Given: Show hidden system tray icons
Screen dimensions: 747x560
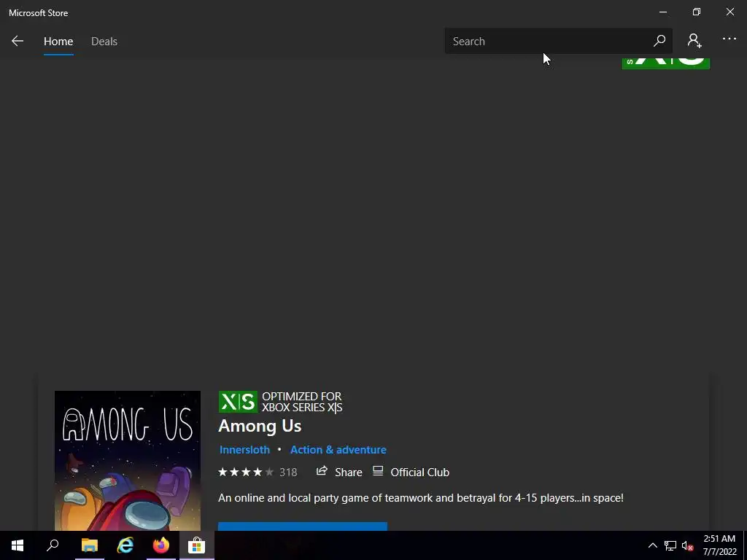Looking at the screenshot, I should coord(653,545).
